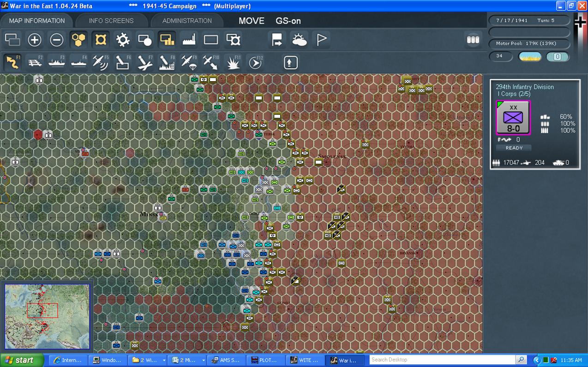Open the INFO SCREENS tab
Viewport: 588px width, 367px height.
[111, 21]
